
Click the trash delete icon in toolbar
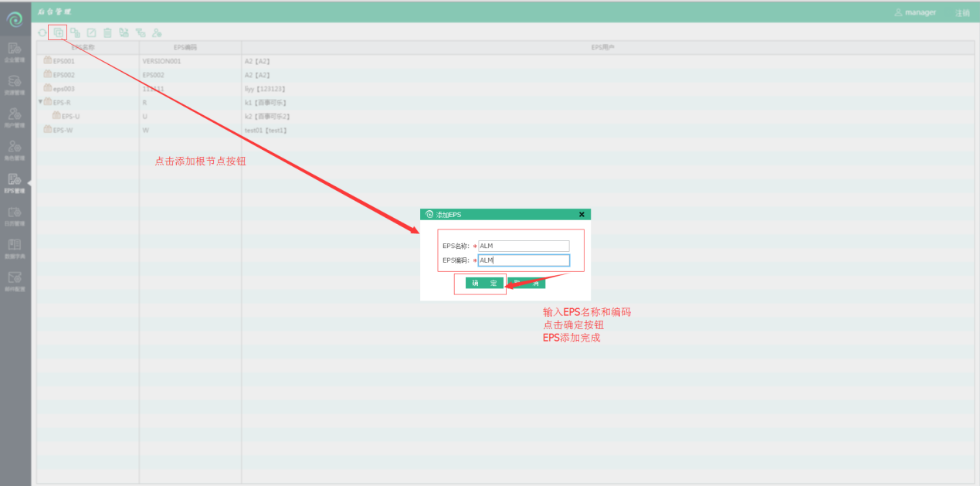107,32
